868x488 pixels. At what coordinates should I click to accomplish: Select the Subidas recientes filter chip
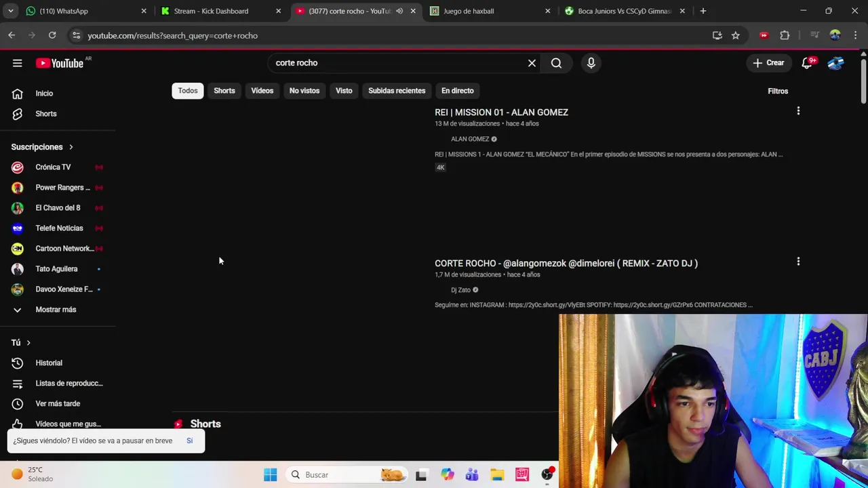tap(397, 91)
